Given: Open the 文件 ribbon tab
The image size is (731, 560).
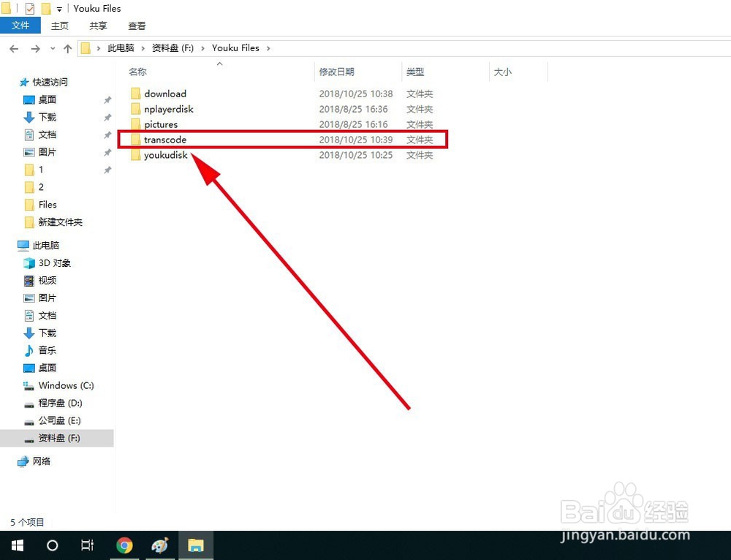Looking at the screenshot, I should (x=20, y=25).
